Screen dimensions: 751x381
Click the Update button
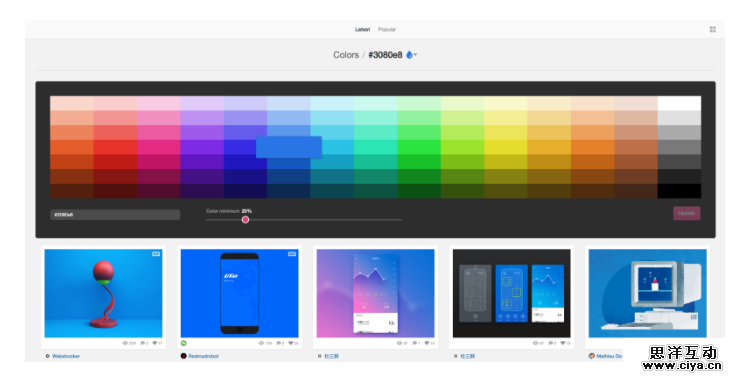pos(686,213)
